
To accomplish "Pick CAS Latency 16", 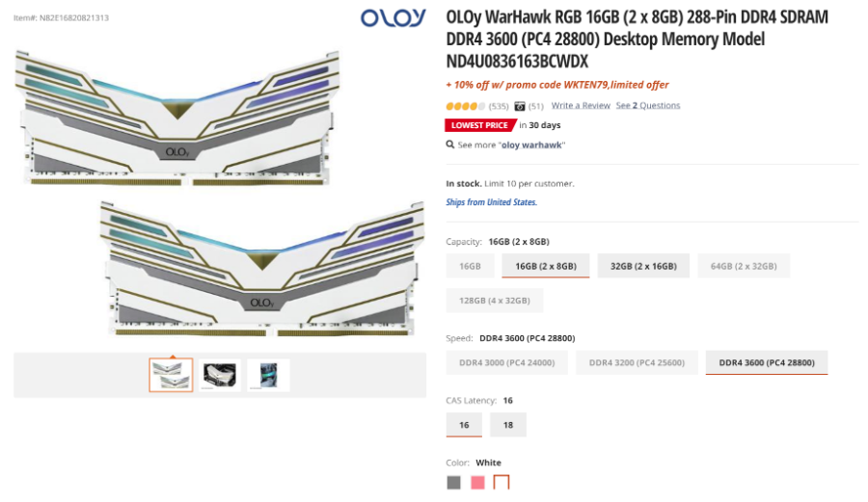I will tap(464, 425).
